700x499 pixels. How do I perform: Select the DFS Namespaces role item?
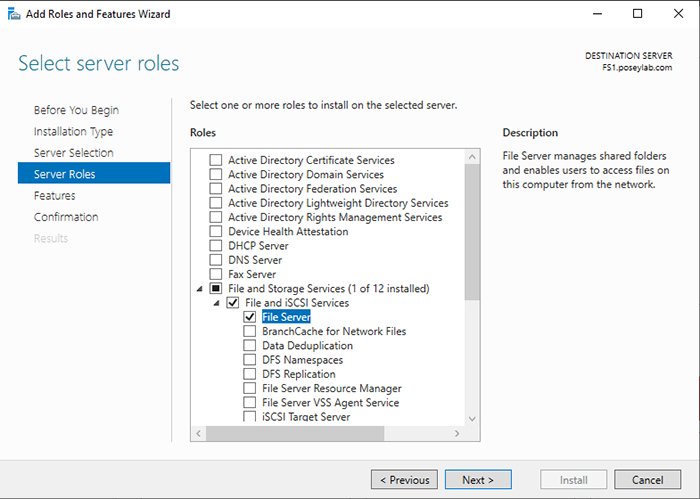pyautogui.click(x=302, y=360)
